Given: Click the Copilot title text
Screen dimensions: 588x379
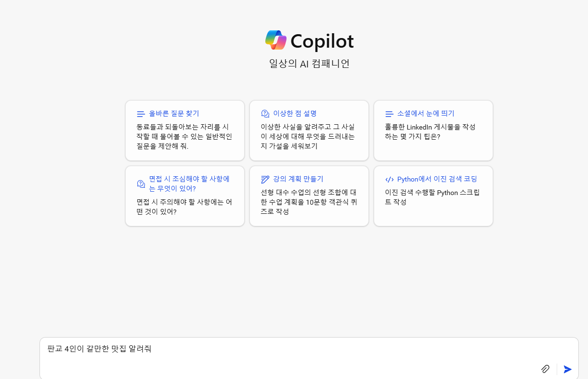Looking at the screenshot, I should pos(322,41).
